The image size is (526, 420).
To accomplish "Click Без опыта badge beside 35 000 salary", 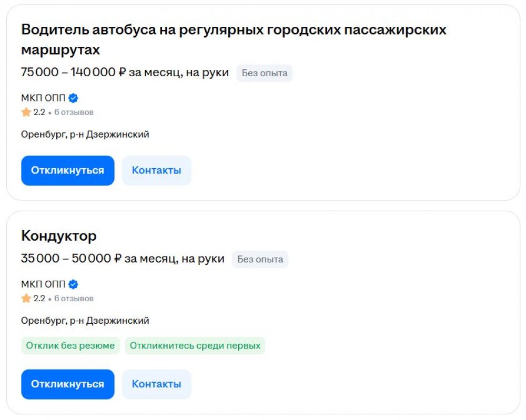I will (x=260, y=260).
